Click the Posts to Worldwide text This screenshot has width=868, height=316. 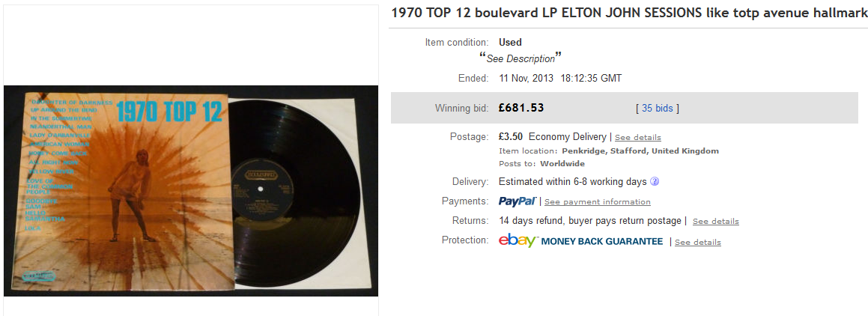[x=542, y=164]
